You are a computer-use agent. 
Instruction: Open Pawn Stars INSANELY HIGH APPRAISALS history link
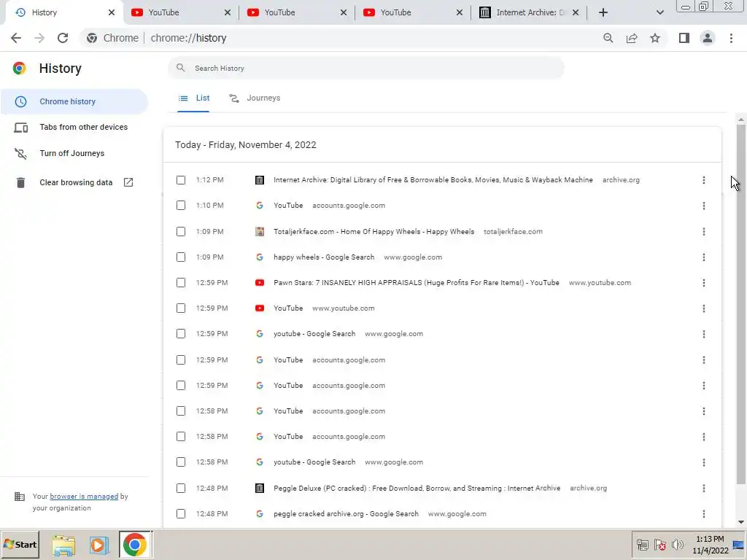(x=417, y=283)
